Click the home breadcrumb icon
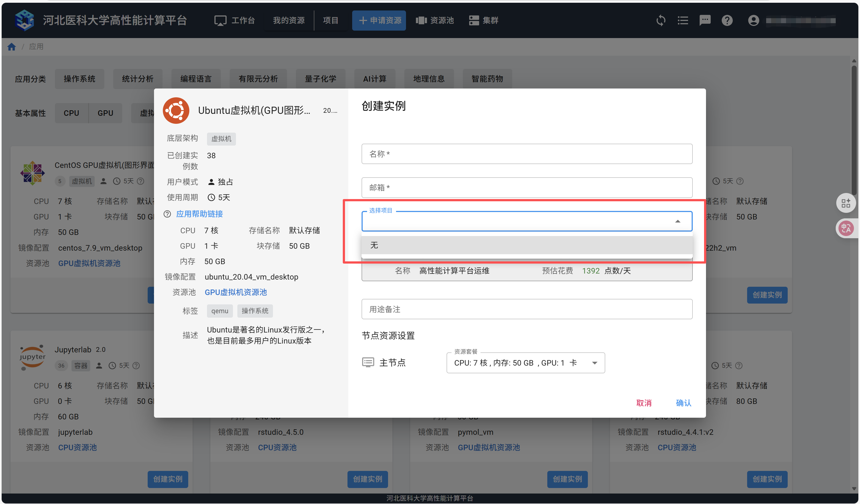Viewport: 860px width, 504px height. coord(12,47)
